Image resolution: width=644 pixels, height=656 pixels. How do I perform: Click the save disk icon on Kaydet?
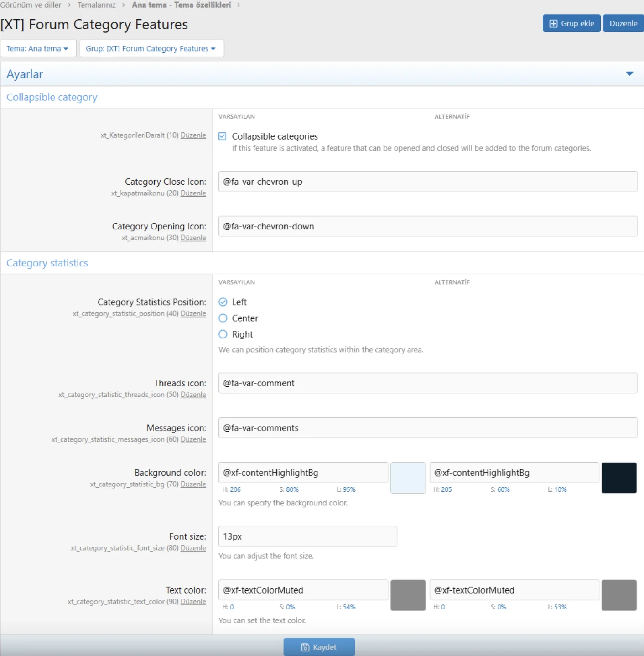305,647
